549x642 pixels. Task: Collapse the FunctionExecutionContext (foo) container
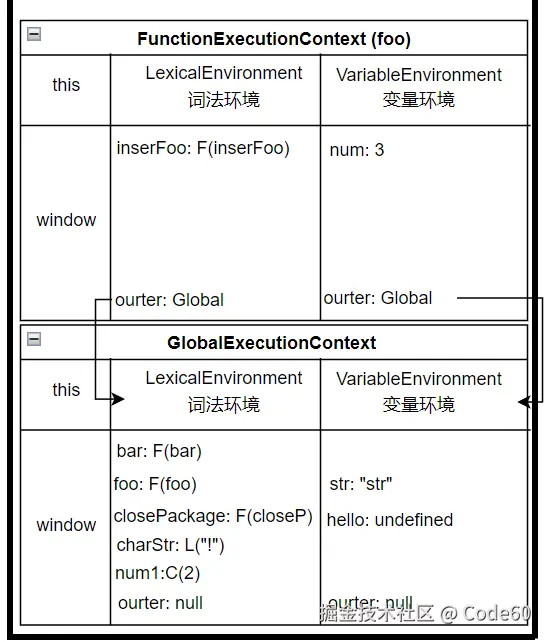pyautogui.click(x=34, y=34)
